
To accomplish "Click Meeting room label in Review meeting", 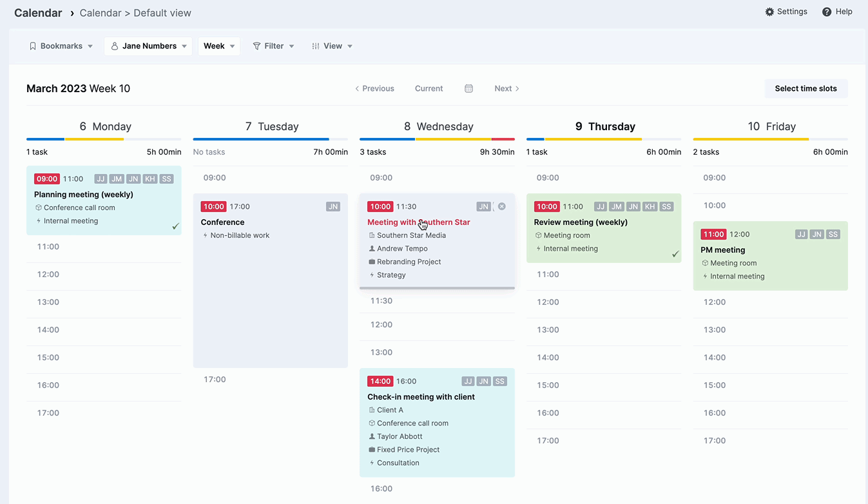I will (566, 235).
